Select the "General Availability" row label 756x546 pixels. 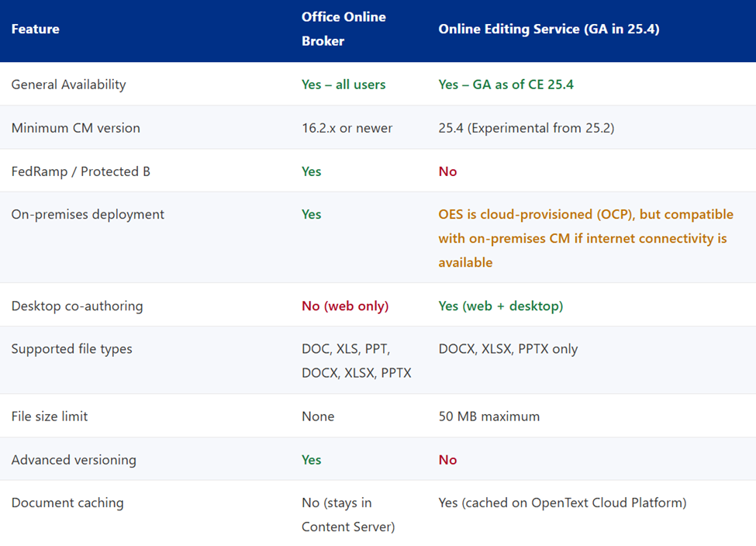tap(68, 85)
